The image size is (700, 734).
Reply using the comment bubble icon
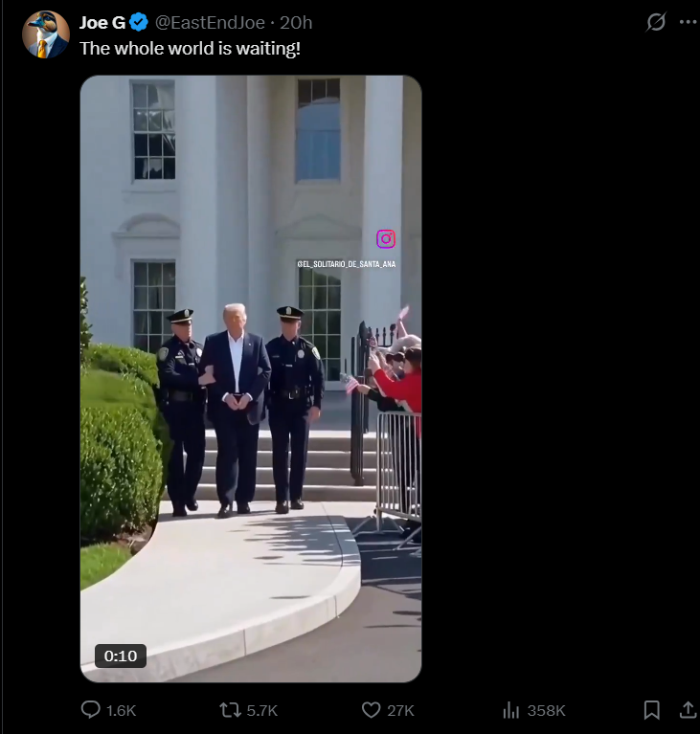point(90,710)
